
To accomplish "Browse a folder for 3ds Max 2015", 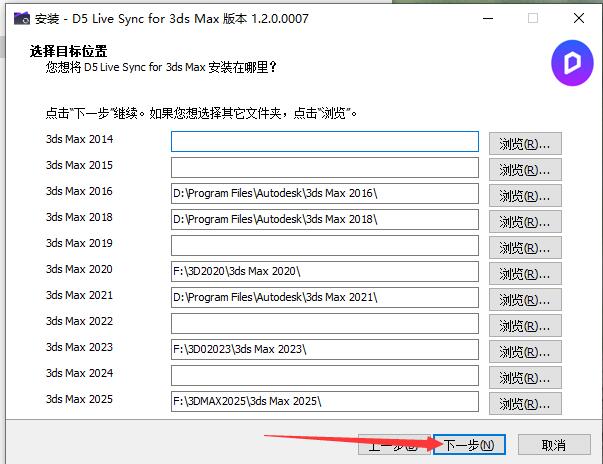I will [x=525, y=170].
